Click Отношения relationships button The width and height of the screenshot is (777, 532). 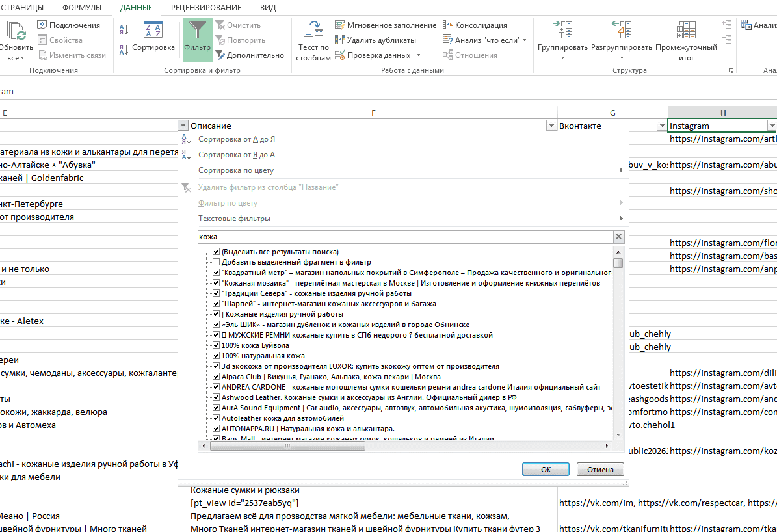pyautogui.click(x=469, y=55)
